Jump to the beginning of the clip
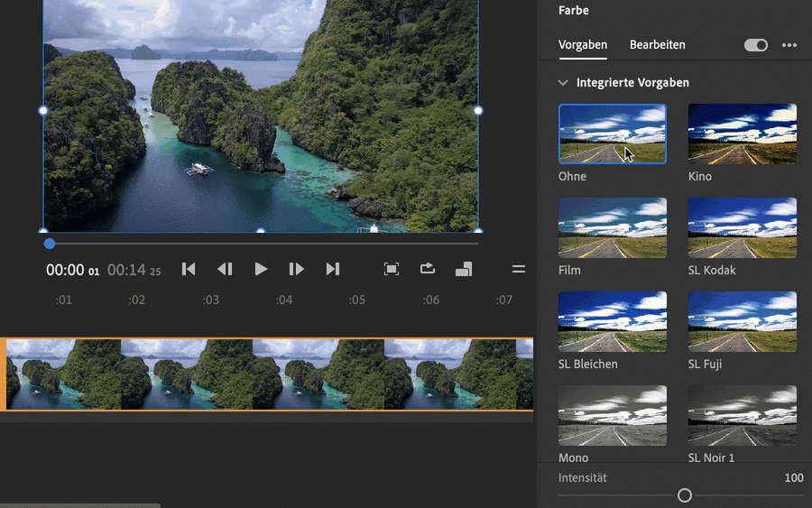The image size is (812, 508). (189, 269)
